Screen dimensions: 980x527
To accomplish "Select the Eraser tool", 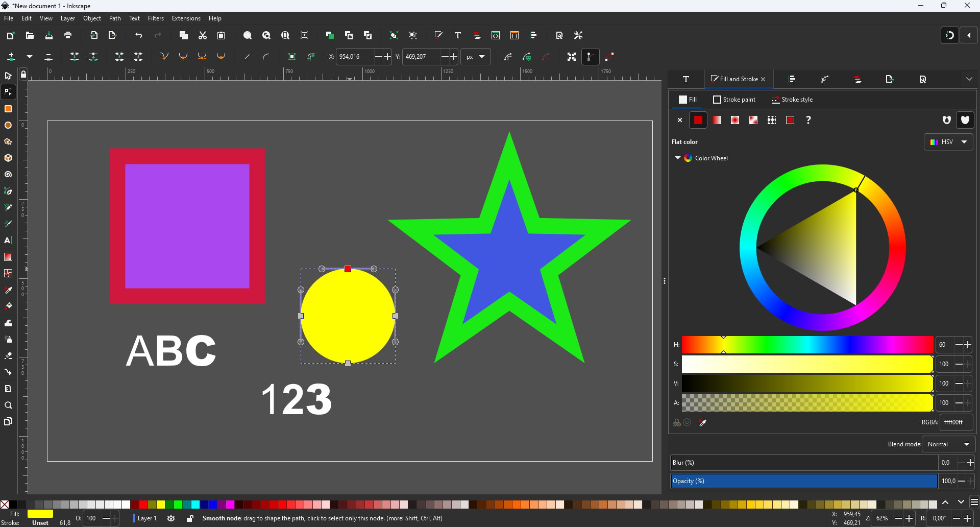I will coord(8,355).
